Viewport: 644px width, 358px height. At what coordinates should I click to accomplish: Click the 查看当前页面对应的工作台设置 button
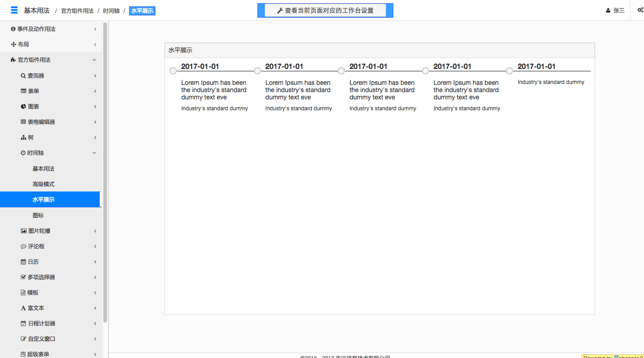325,10
